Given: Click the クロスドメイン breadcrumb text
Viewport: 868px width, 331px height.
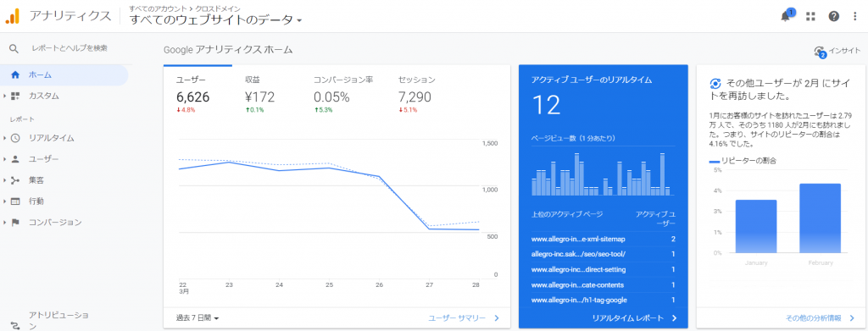Looking at the screenshot, I should [x=218, y=8].
